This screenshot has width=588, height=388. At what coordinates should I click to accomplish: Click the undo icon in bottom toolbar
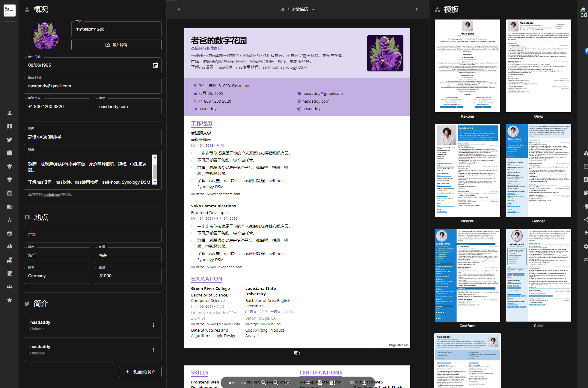click(x=231, y=383)
